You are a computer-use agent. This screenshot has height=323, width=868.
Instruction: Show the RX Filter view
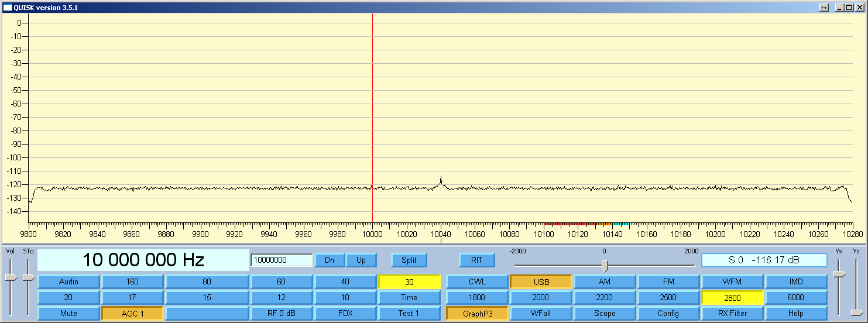(732, 313)
